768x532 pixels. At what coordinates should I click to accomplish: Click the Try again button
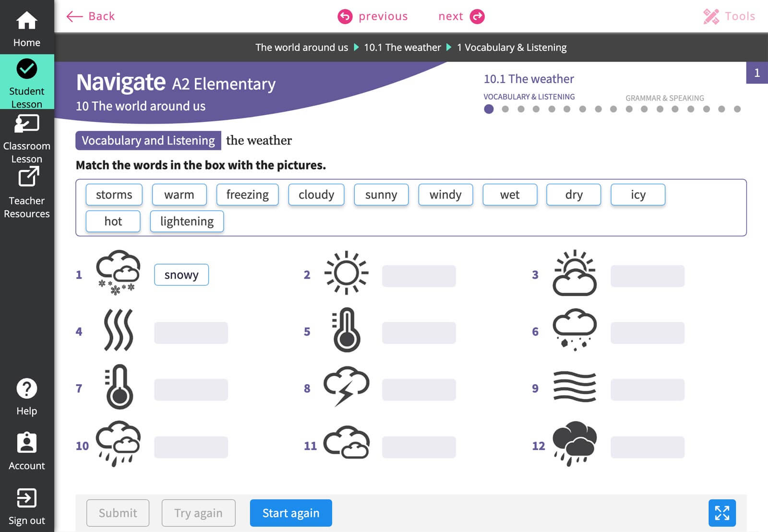pos(198,513)
